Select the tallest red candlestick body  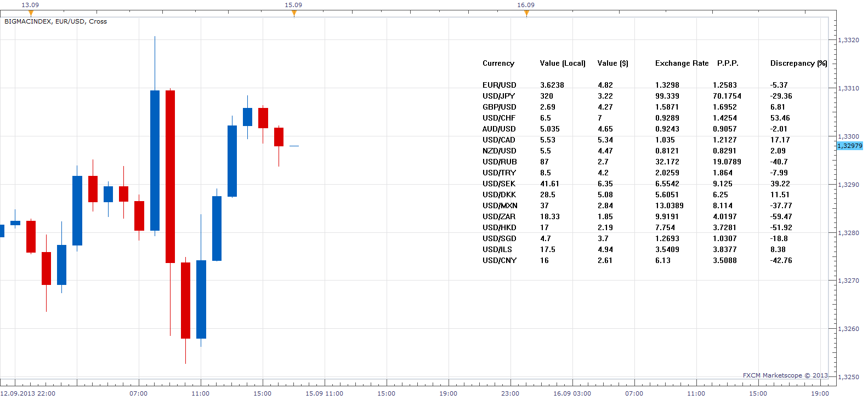pos(170,176)
